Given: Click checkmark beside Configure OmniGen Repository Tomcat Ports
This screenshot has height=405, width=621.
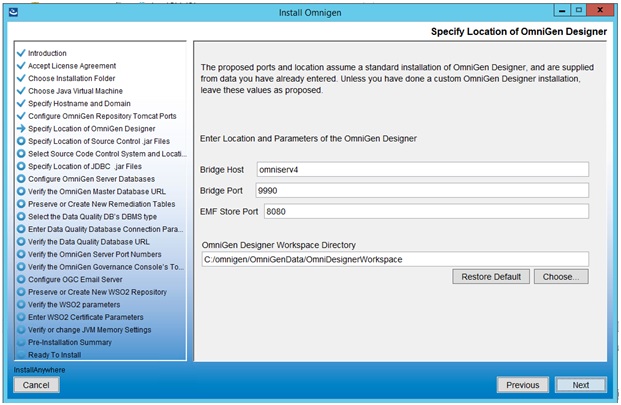Looking at the screenshot, I should pyautogui.click(x=21, y=116).
